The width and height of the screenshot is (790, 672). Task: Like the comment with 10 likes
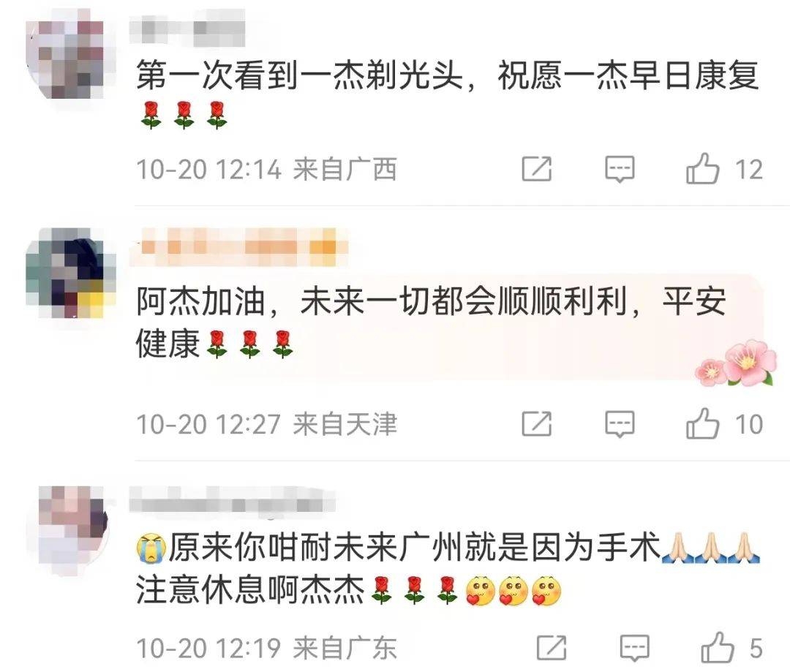point(702,423)
